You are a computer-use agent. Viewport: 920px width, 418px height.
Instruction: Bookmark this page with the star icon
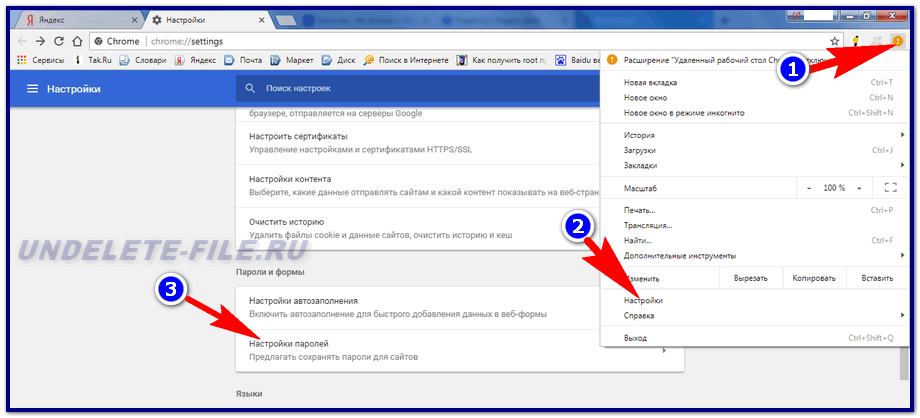coord(835,41)
